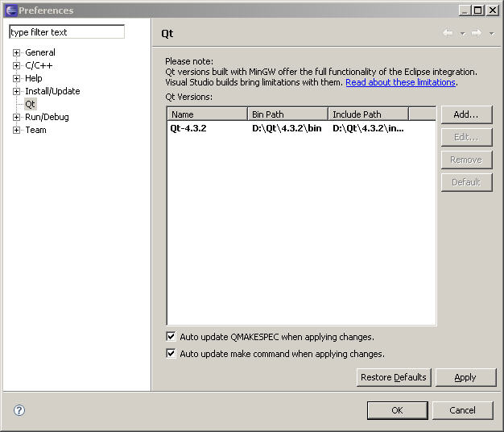Expand the General tree node
The height and width of the screenshot is (432, 504).
tap(16, 52)
